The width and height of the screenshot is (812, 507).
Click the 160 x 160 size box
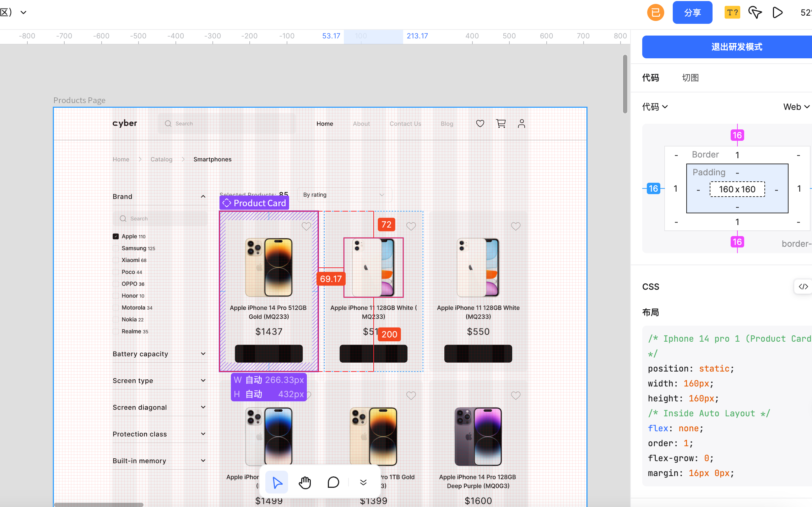tap(737, 189)
